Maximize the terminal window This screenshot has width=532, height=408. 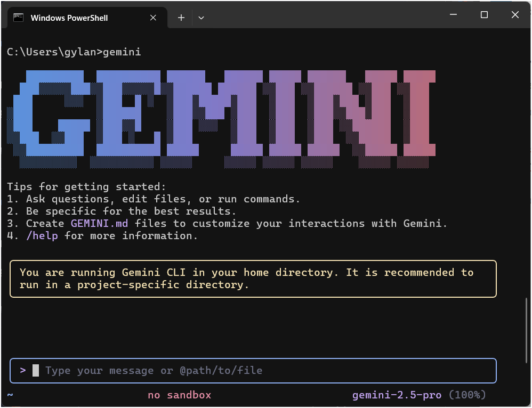(x=484, y=15)
